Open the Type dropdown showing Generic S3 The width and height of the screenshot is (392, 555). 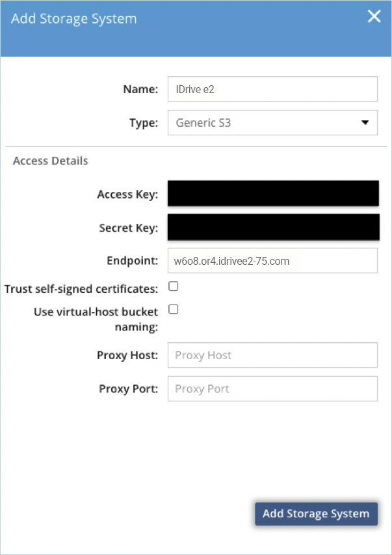[x=272, y=122]
